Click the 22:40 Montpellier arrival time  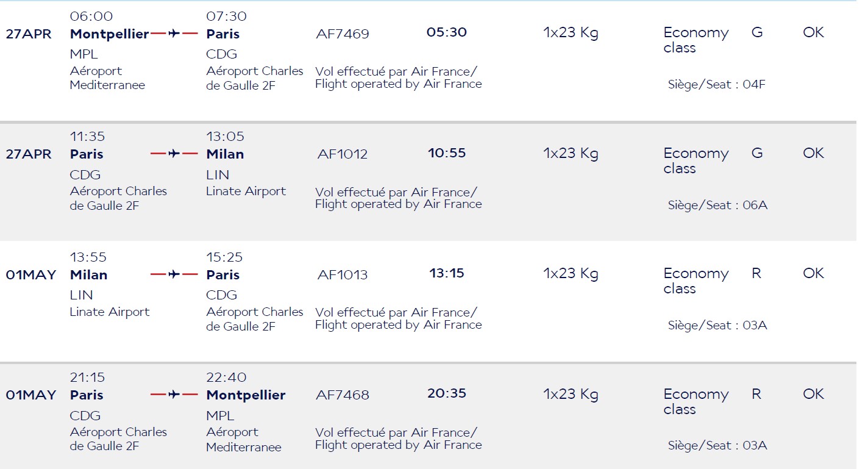pyautogui.click(x=226, y=378)
